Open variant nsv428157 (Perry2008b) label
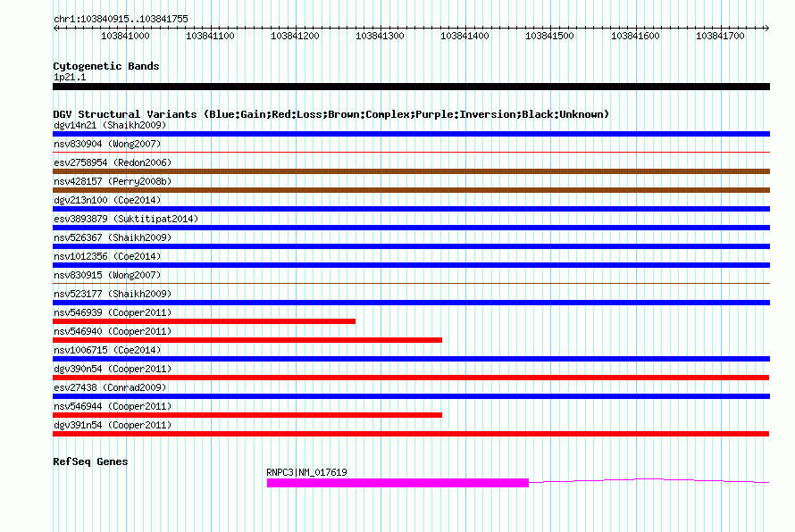 pos(113,181)
